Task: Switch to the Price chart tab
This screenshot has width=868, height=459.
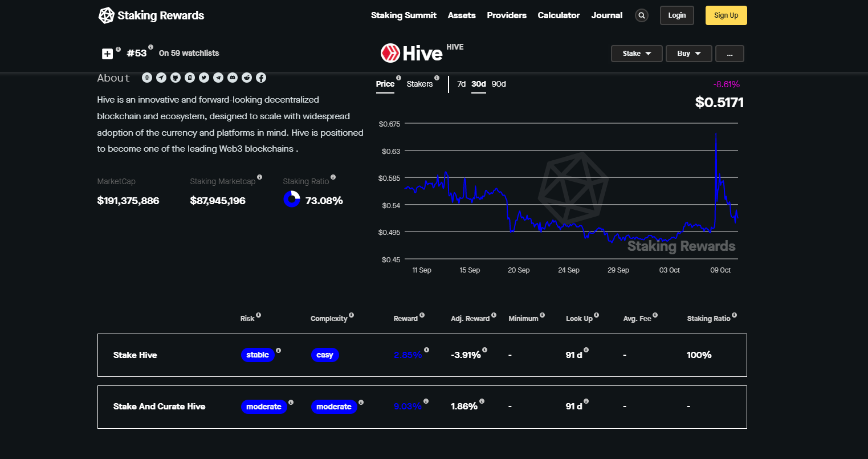Action: (x=385, y=84)
